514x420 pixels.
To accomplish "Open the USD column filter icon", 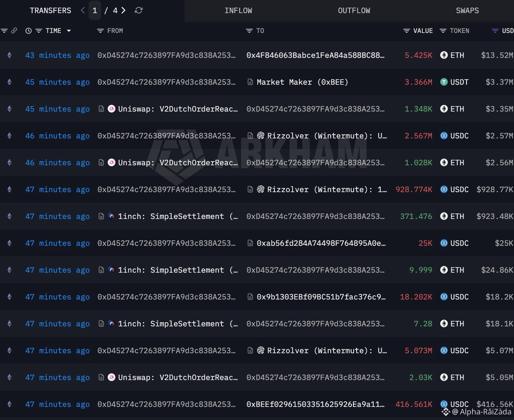I will 495,31.
